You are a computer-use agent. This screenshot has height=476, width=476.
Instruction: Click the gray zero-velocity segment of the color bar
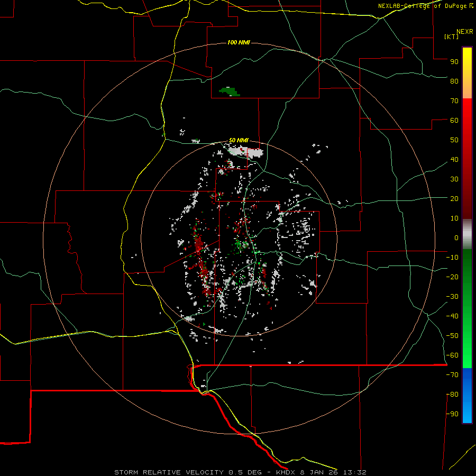467,234
